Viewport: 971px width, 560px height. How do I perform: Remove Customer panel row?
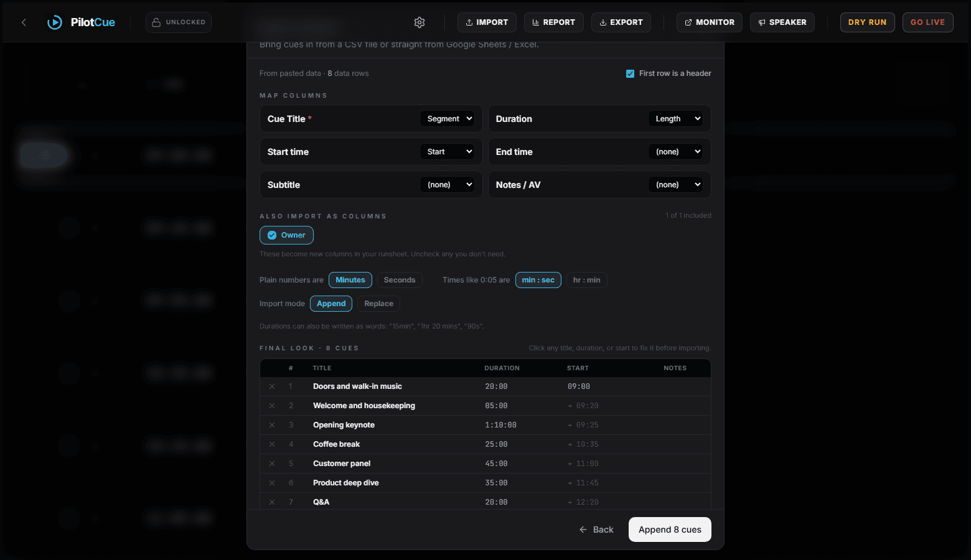coord(272,464)
